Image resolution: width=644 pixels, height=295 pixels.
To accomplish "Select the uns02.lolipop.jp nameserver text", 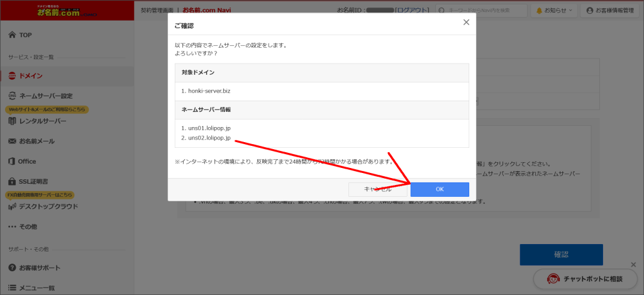I will [209, 138].
